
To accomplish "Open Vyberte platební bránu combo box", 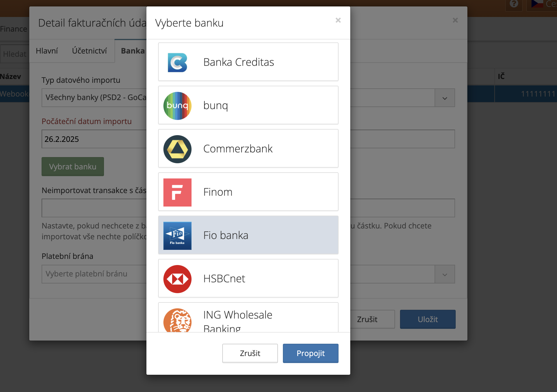I will 248,274.
